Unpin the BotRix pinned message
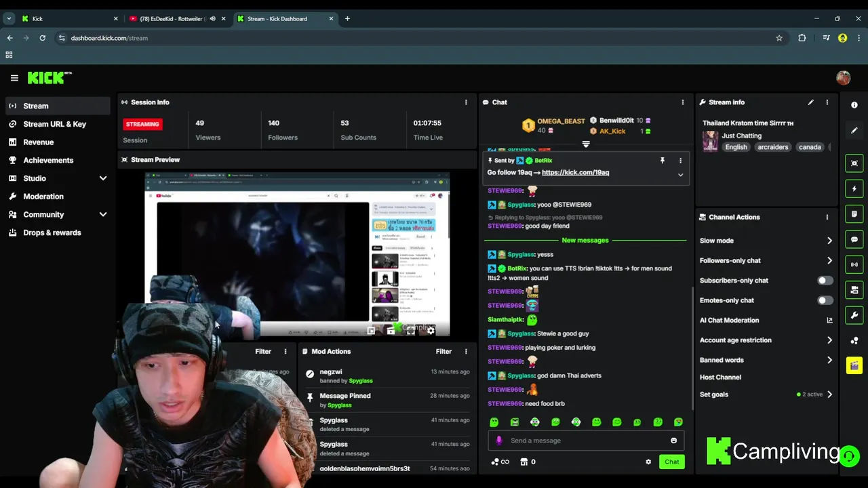This screenshot has width=868, height=488. (663, 161)
